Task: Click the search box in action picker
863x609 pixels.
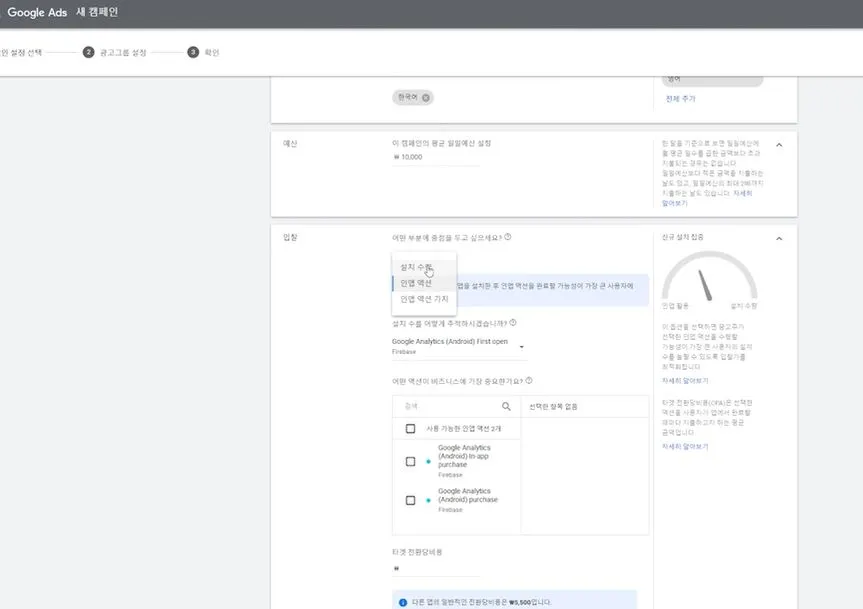Action: 449,406
